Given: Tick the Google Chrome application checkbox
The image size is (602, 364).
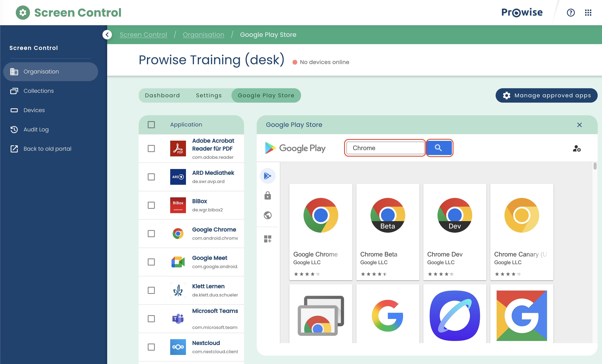Looking at the screenshot, I should click(x=151, y=234).
